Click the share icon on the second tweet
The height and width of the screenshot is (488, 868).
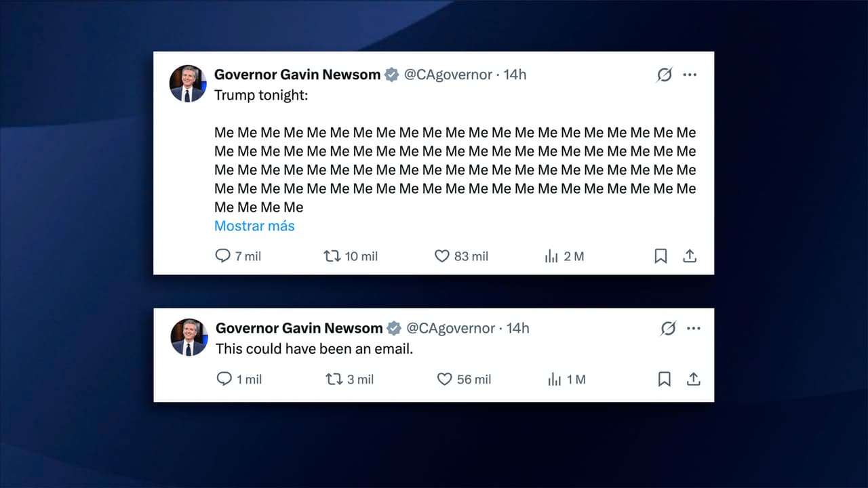tap(692, 379)
